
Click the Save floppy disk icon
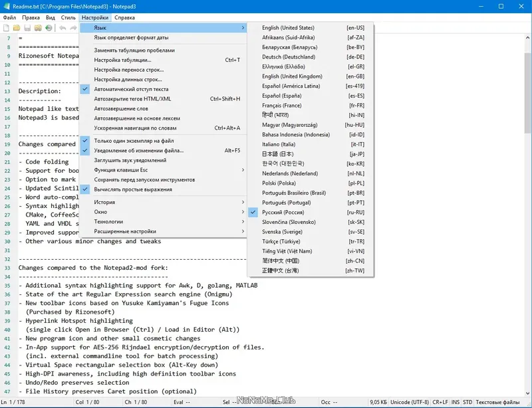click(x=27, y=28)
